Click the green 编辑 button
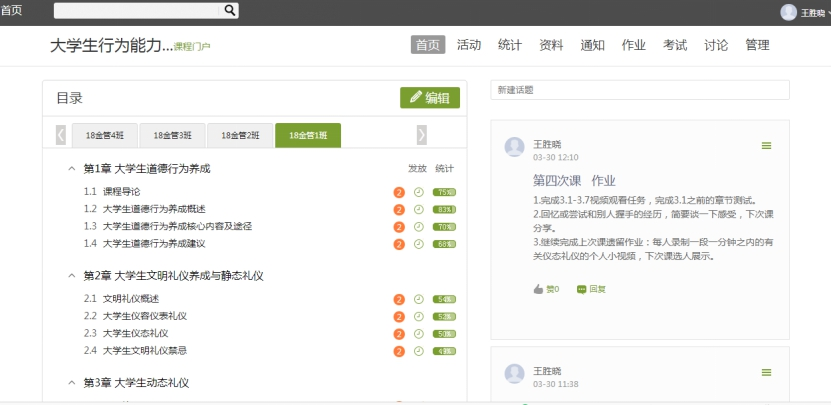831x405 pixels. tap(430, 97)
